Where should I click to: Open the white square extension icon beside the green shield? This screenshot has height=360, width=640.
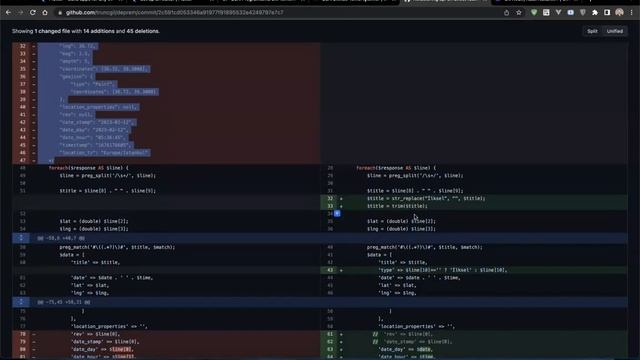(546, 13)
